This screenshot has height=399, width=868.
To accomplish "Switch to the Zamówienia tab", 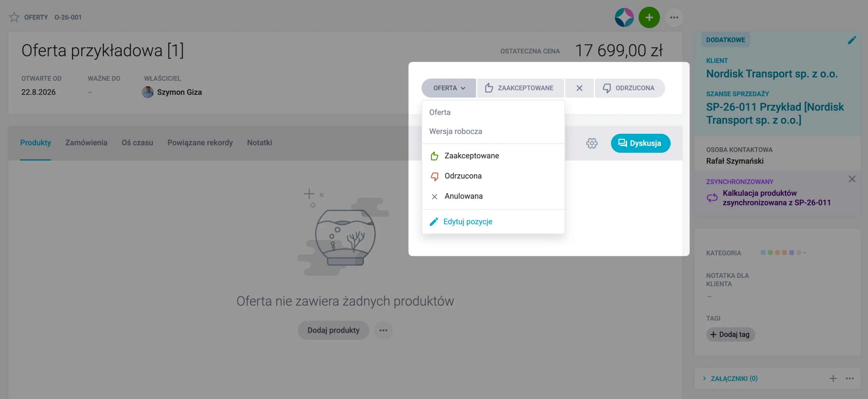I will click(x=86, y=143).
